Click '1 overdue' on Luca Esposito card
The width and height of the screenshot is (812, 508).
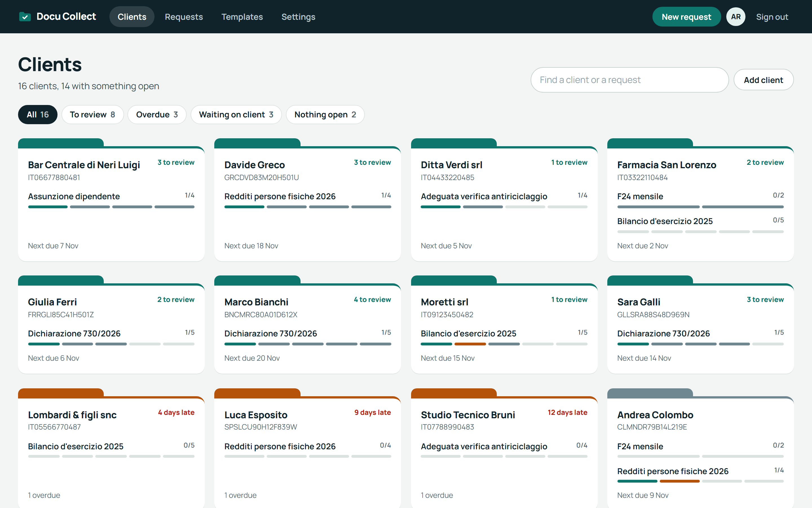240,495
